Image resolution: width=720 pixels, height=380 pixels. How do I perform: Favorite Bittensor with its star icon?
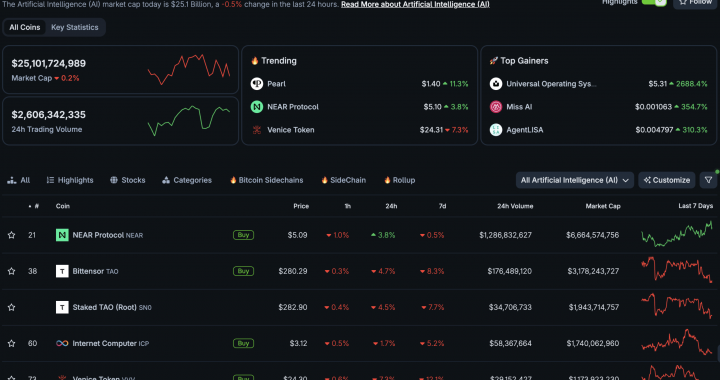coord(11,271)
